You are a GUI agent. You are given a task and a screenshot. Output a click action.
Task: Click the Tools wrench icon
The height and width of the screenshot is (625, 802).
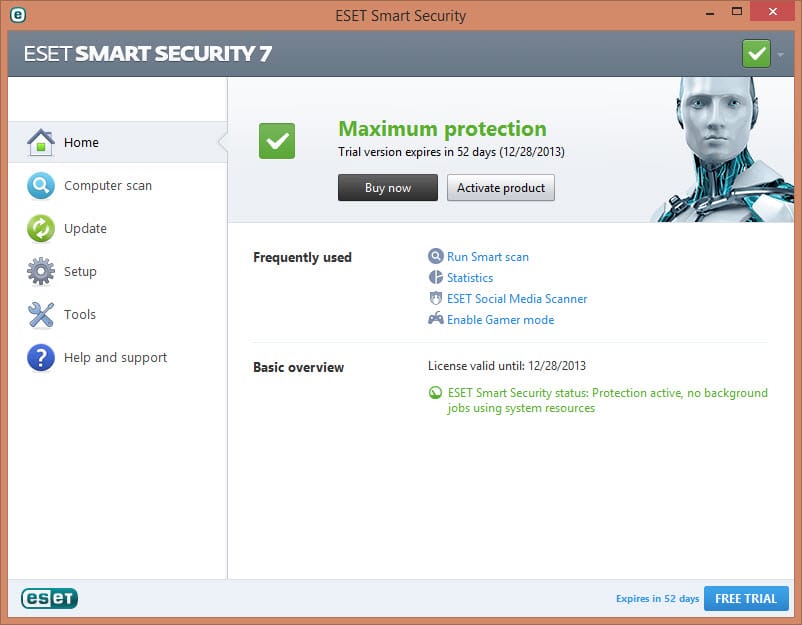pos(41,315)
